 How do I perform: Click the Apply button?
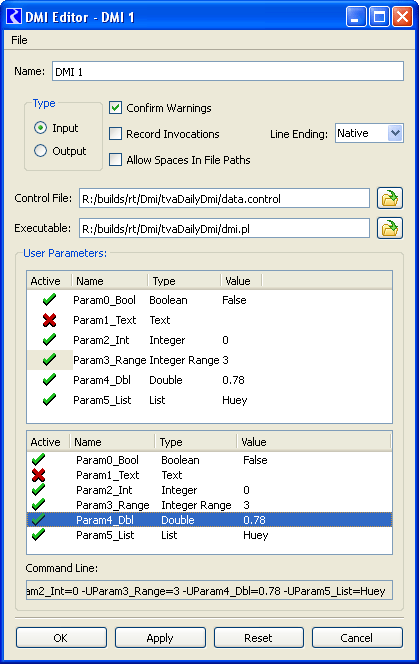[160, 638]
